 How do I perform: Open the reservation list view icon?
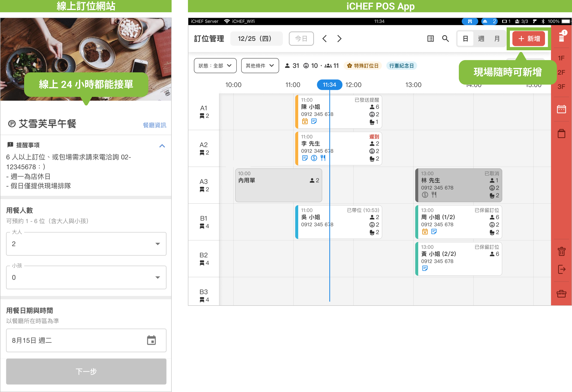pyautogui.click(x=430, y=39)
